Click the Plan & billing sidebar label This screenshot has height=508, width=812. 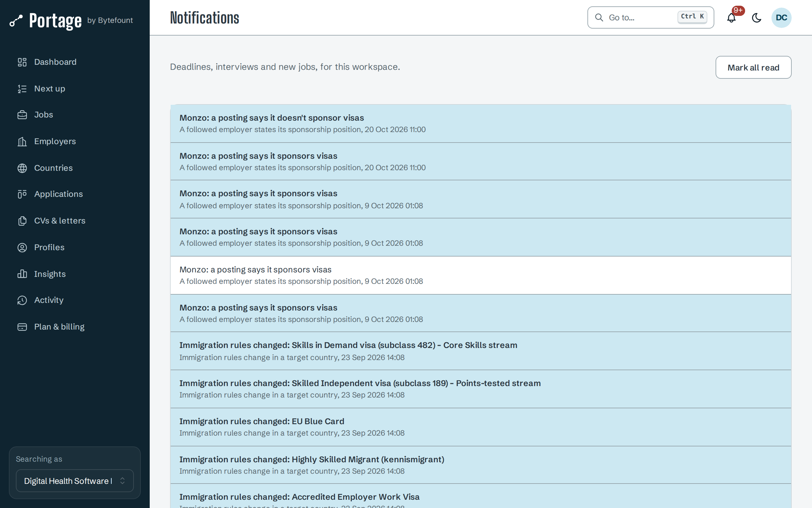coord(59,327)
